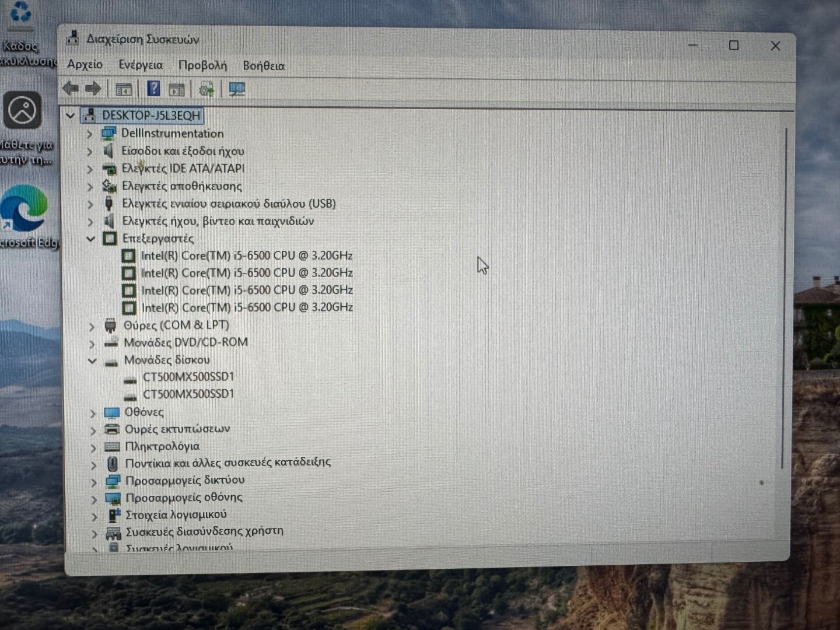840x630 pixels.
Task: Click the mouse devices icon
Action: [x=113, y=464]
